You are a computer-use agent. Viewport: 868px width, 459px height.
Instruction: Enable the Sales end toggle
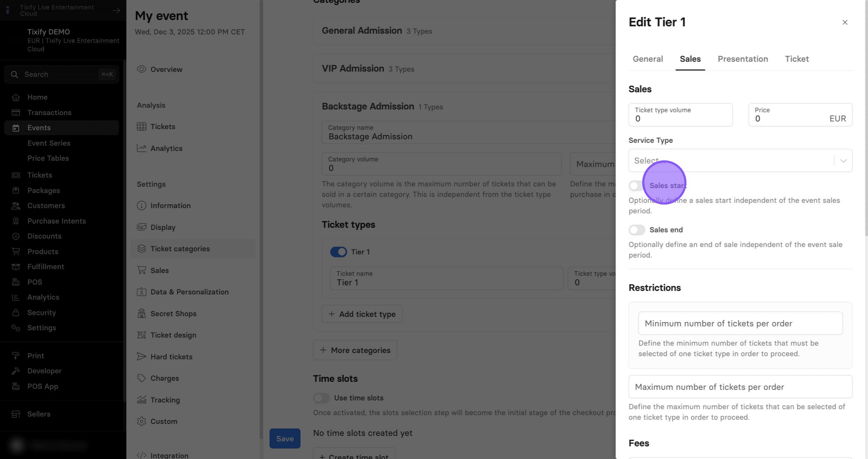click(637, 230)
